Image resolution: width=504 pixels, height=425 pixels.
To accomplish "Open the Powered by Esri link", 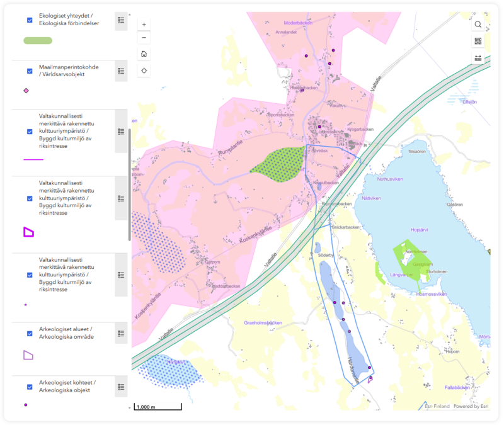I will (x=471, y=406).
